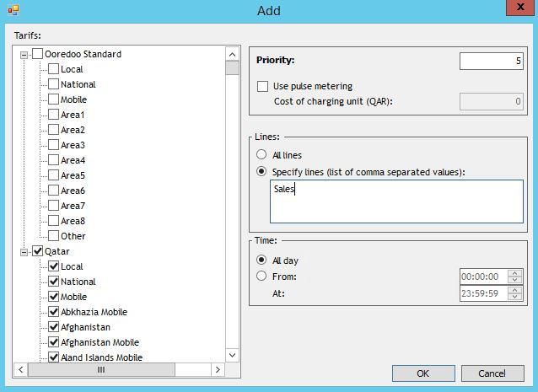The image size is (538, 392).
Task: Check the Ooredoo Standard tariff checkbox
Action: click(37, 54)
